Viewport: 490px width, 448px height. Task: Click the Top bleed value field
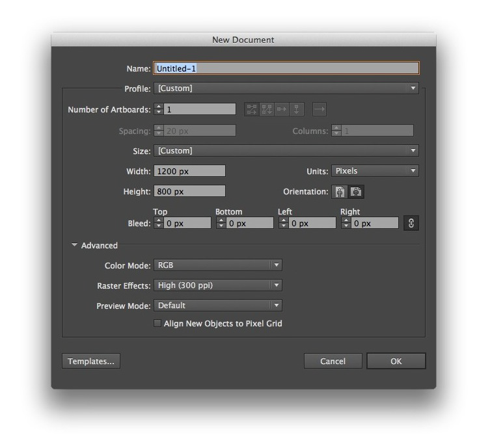click(187, 223)
